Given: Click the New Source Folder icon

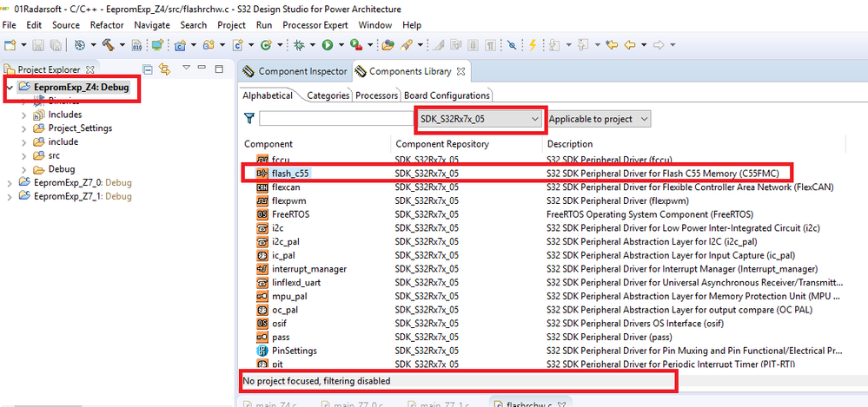Looking at the screenshot, I should pyautogui.click(x=209, y=45).
